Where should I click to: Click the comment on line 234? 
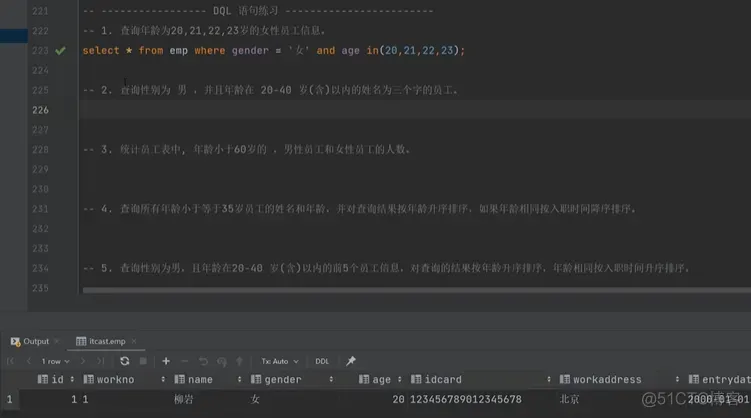pyautogui.click(x=387, y=268)
